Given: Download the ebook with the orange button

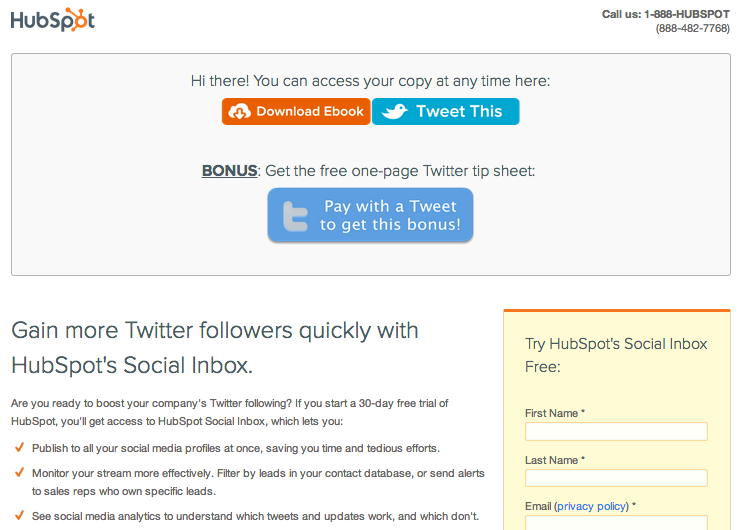Looking at the screenshot, I should click(x=296, y=111).
